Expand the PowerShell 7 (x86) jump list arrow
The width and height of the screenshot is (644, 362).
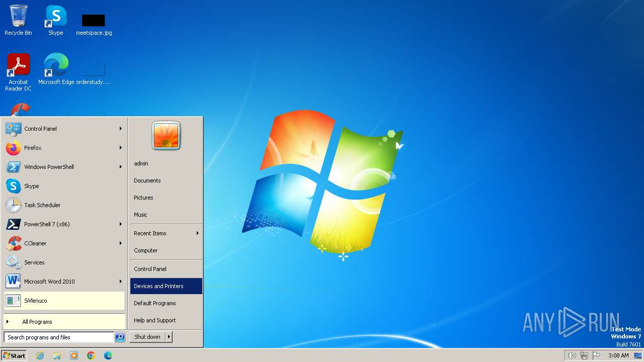pyautogui.click(x=121, y=224)
